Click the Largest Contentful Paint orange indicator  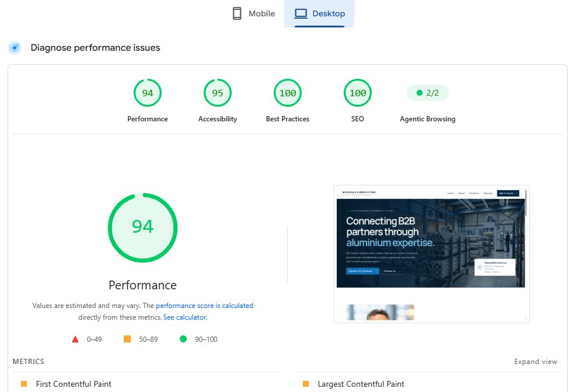(x=306, y=384)
